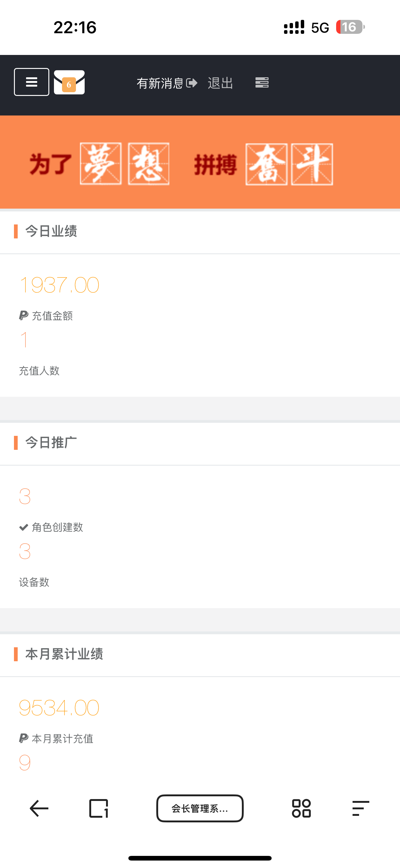The image size is (400, 868).
Task: Tap the 1937.00 recharge amount value
Action: coord(59,285)
